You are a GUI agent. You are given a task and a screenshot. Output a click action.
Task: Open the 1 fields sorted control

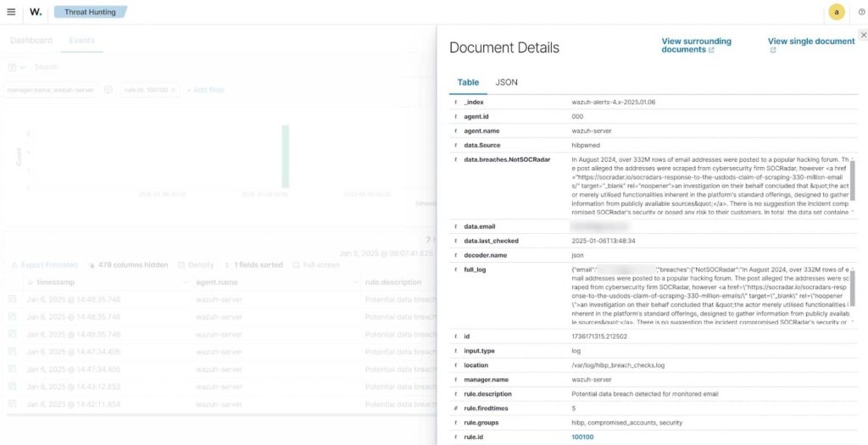click(253, 265)
